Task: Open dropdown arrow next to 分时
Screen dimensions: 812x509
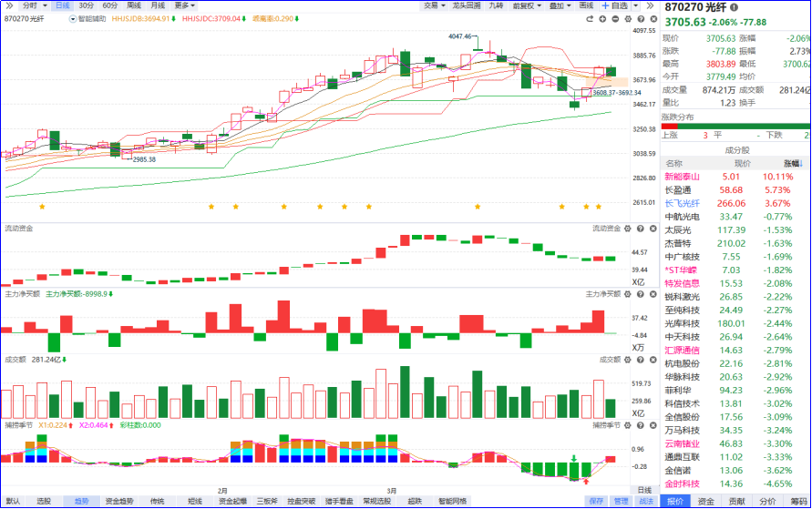Action: tap(45, 5)
